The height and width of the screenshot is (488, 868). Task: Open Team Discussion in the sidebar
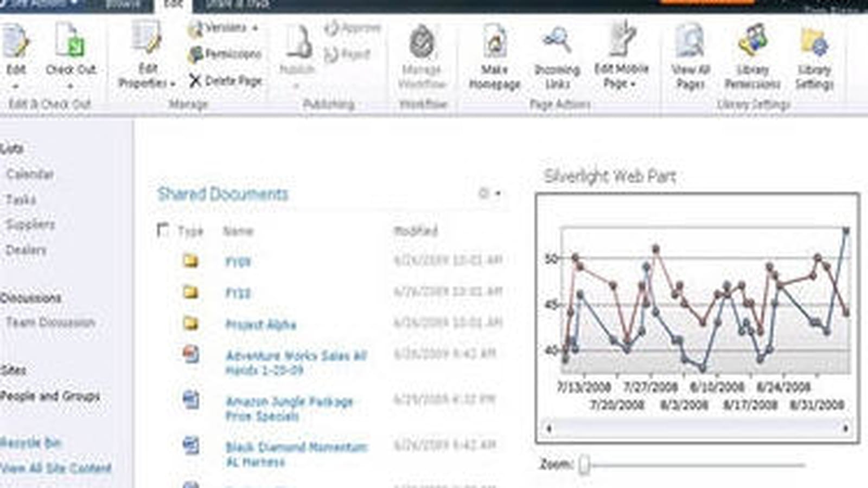50,323
